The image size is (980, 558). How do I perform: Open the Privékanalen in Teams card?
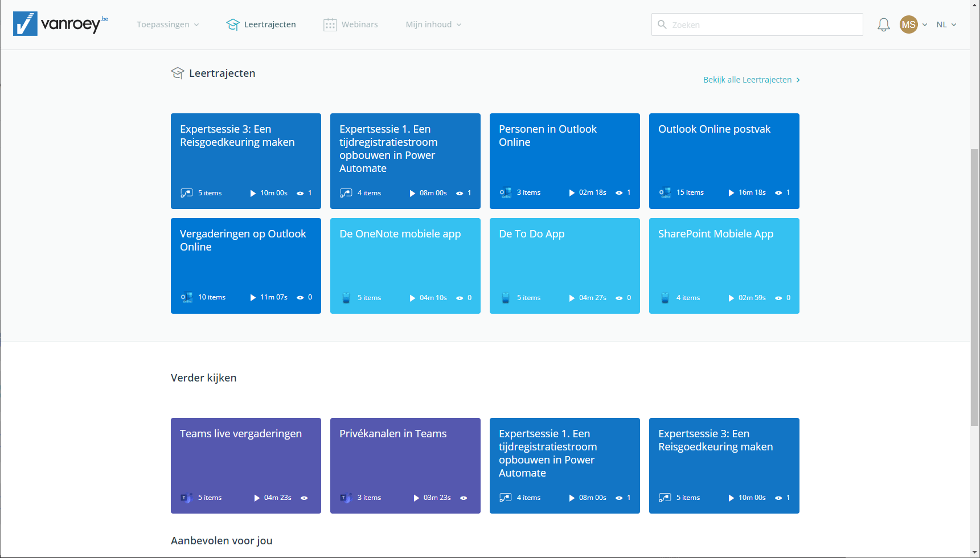405,466
